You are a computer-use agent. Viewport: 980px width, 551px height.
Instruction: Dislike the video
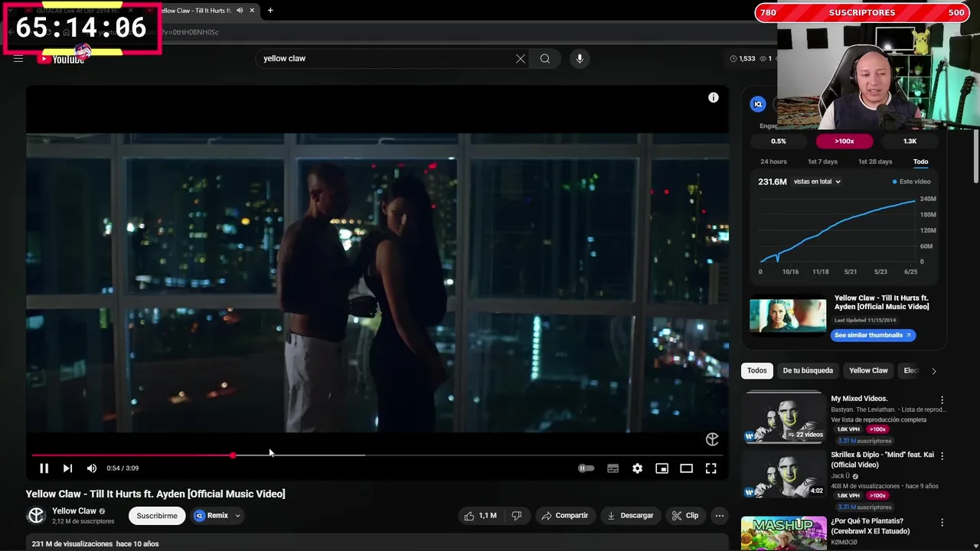[516, 516]
